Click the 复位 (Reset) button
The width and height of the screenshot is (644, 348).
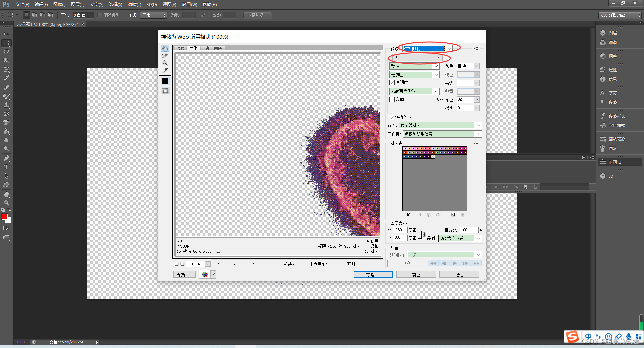tap(416, 274)
